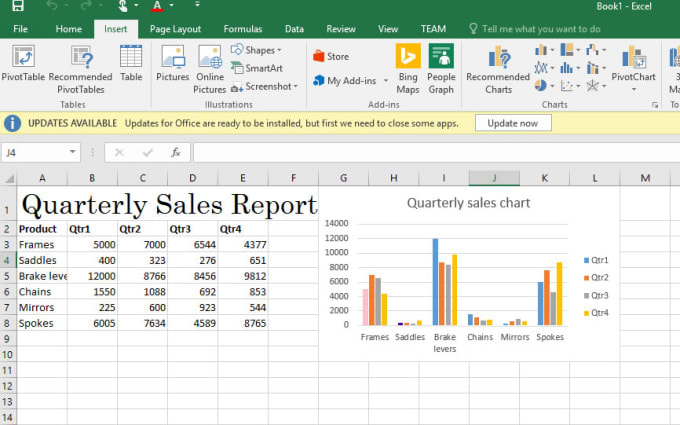
Task: Open the Font Color dropdown arrow
Action: coord(172,5)
